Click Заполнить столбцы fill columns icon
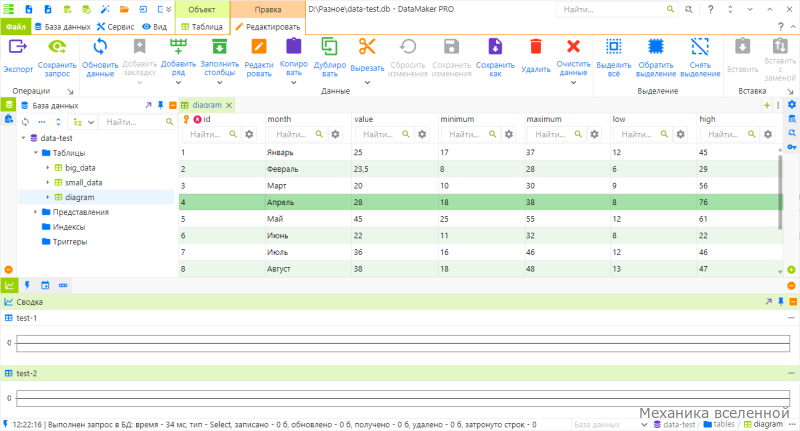The height and width of the screenshot is (431, 800). pos(219,47)
